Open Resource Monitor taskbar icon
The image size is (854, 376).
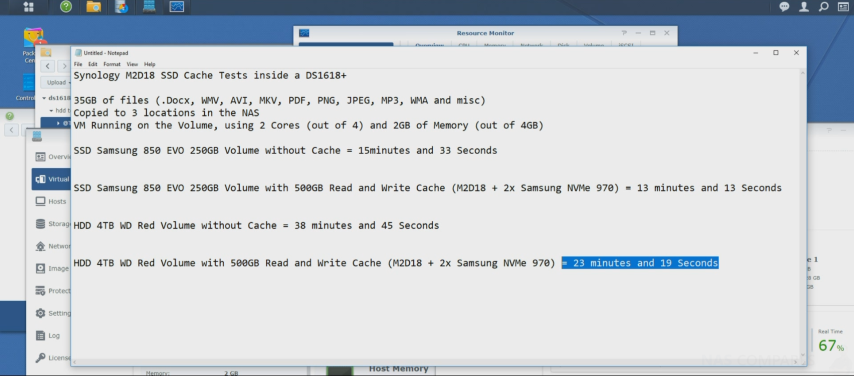(177, 7)
